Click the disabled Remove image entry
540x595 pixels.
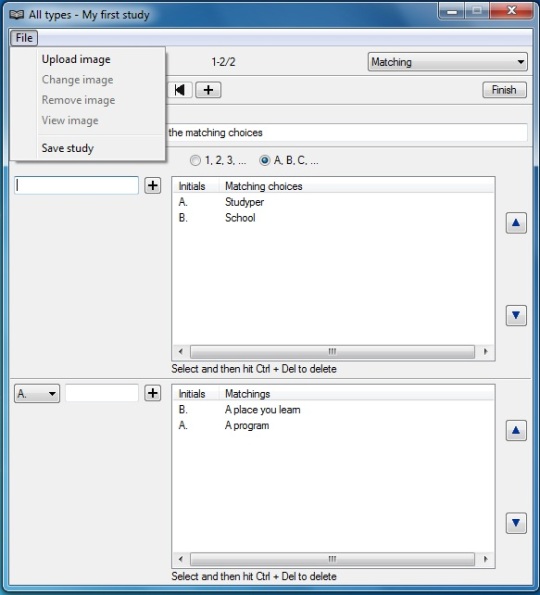click(78, 100)
